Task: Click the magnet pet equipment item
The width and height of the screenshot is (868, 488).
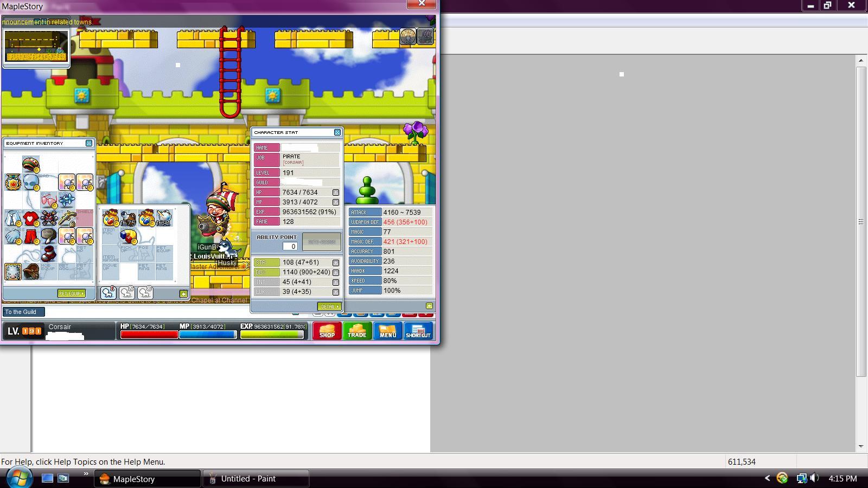Action: pos(129,236)
